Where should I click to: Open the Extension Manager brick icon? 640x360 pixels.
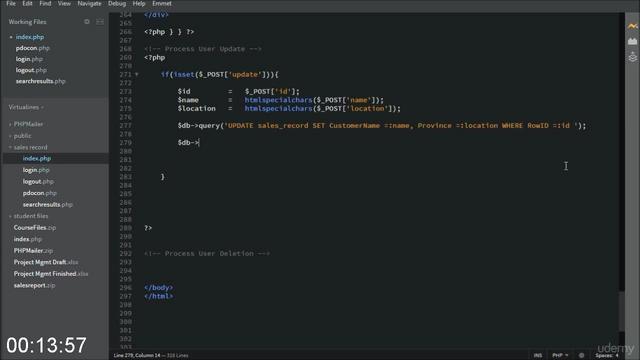pos(633,41)
